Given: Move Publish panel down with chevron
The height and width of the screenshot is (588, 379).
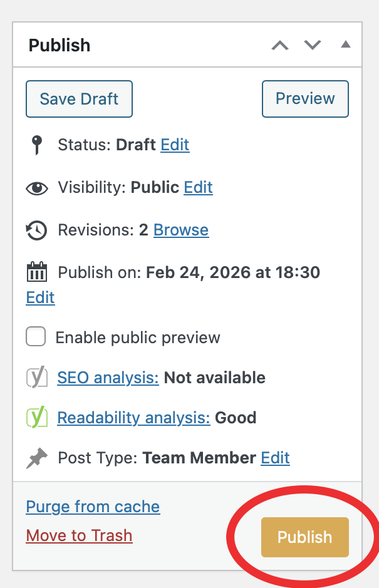Looking at the screenshot, I should coord(313,45).
